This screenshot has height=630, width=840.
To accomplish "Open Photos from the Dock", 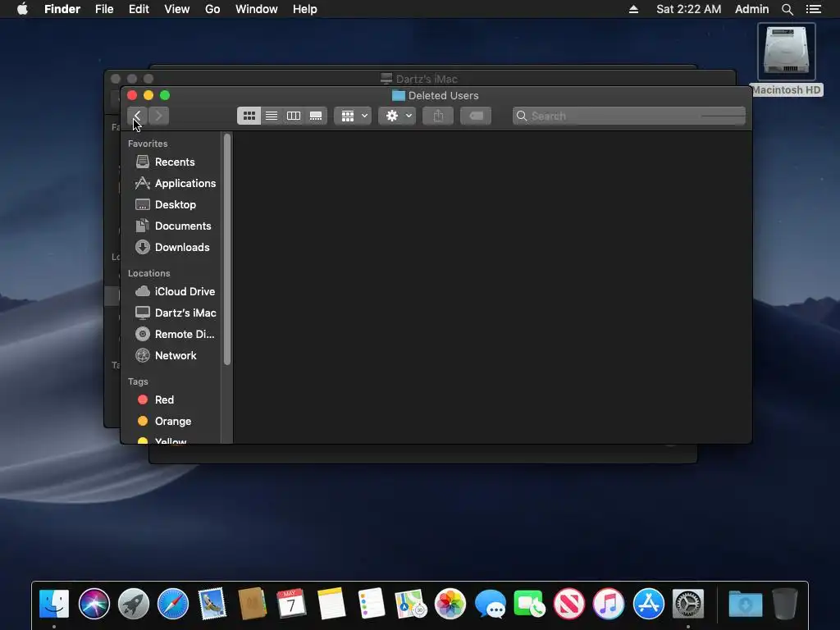I will click(450, 604).
